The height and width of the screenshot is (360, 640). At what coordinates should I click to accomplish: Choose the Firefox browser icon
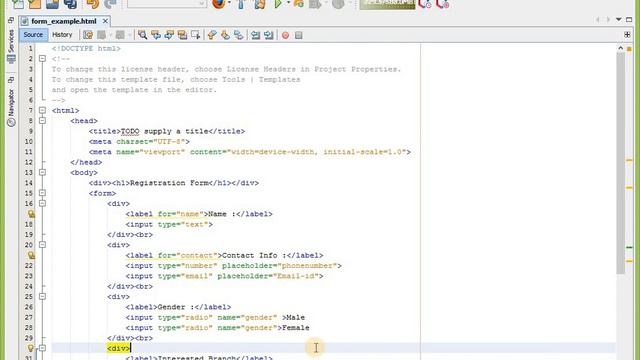point(219,4)
